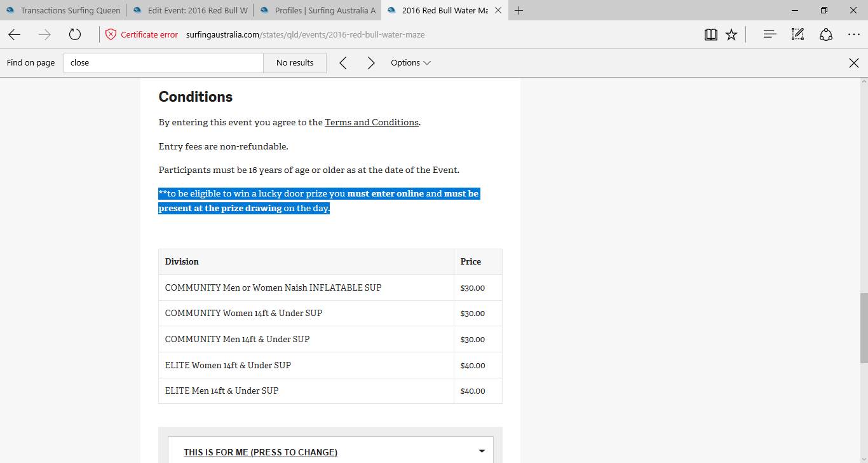Refresh the current page
The height and width of the screenshot is (463, 868).
75,35
